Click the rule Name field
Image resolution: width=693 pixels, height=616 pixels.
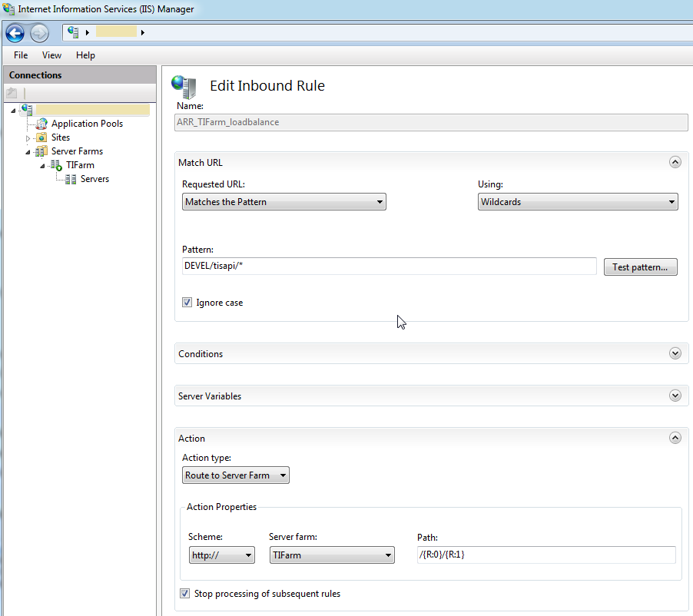[431, 122]
